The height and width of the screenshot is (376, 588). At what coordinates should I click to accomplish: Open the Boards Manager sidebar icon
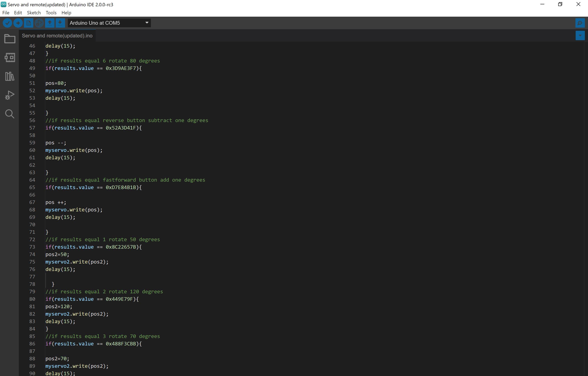[x=10, y=57]
